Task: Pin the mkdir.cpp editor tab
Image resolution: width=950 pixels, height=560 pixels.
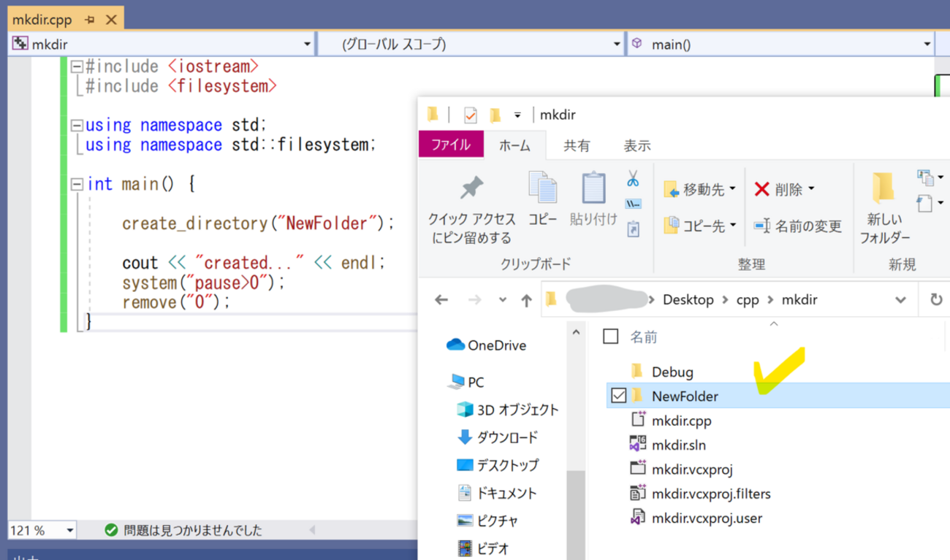Action: (x=90, y=20)
